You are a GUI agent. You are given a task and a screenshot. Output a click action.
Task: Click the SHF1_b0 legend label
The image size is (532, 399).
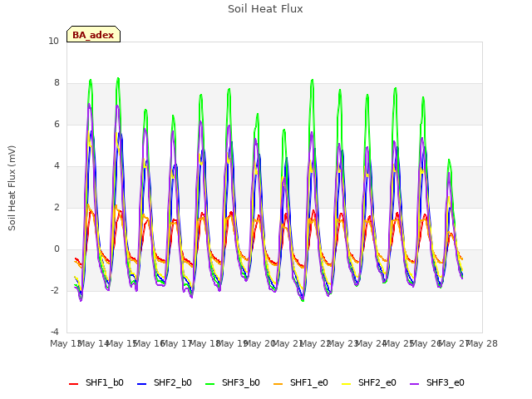[x=105, y=382]
